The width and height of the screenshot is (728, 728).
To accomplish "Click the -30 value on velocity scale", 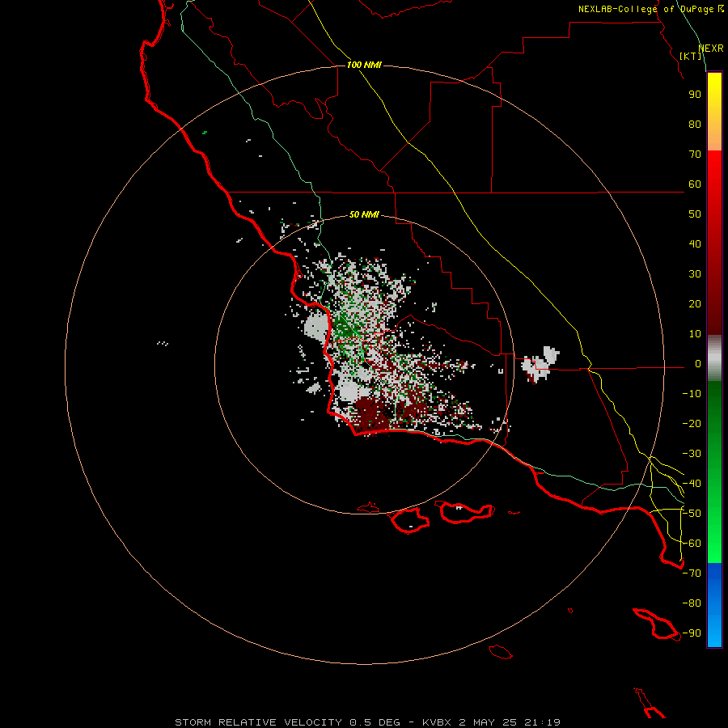I will point(692,454).
